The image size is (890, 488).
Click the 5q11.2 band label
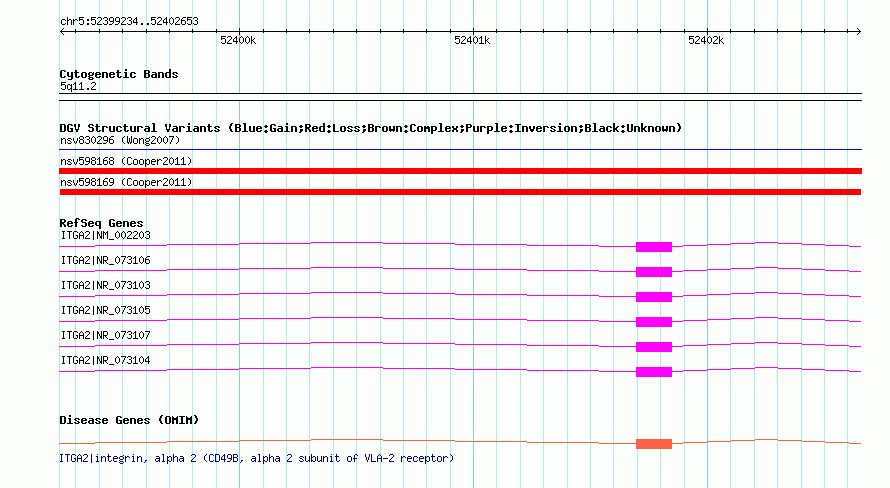click(78, 87)
